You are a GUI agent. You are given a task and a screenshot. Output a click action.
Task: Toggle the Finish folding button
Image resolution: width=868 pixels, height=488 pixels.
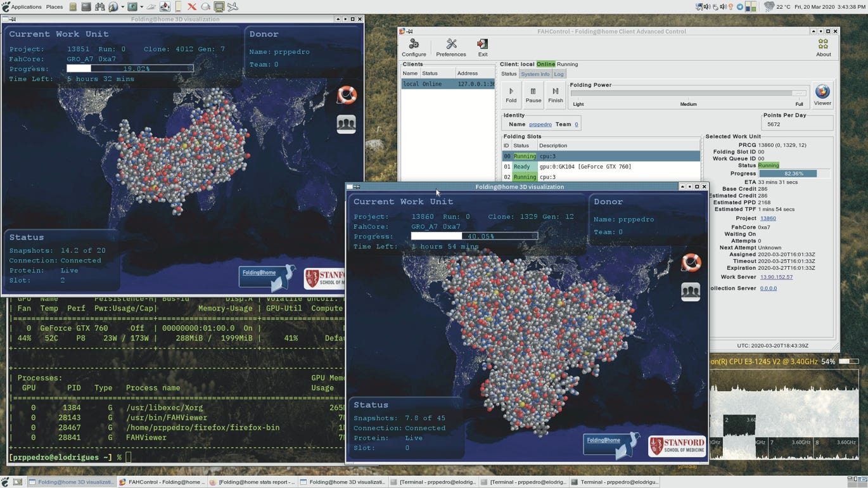556,94
